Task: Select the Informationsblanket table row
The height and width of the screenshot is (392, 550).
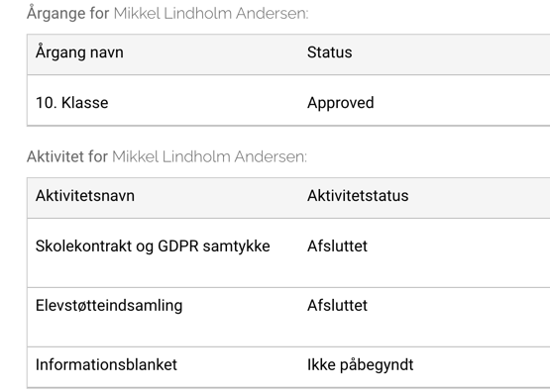Action: tap(288, 367)
